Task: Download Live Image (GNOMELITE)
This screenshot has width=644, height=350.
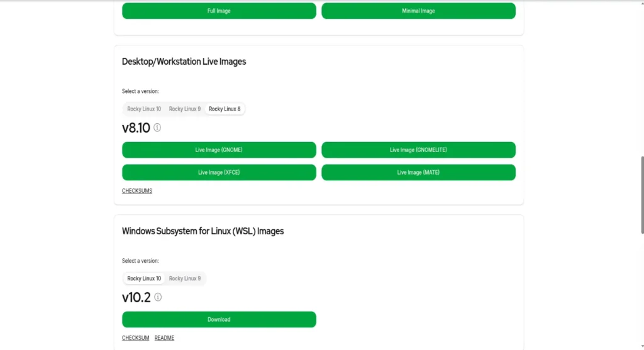Action: click(418, 150)
